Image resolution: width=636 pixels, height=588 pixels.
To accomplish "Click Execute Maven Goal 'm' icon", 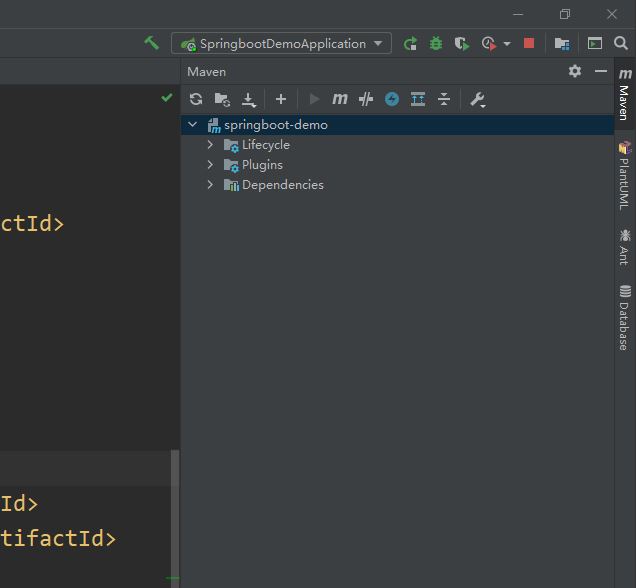I will [340, 99].
